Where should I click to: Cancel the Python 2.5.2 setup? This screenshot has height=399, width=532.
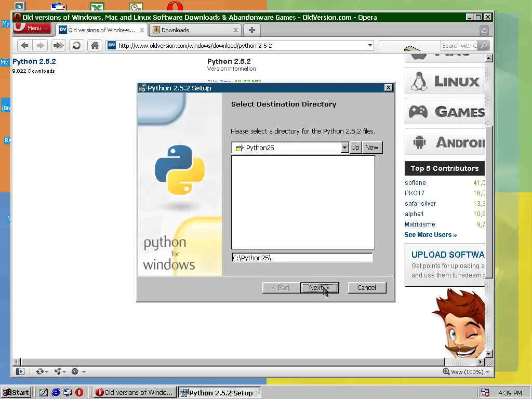367,288
